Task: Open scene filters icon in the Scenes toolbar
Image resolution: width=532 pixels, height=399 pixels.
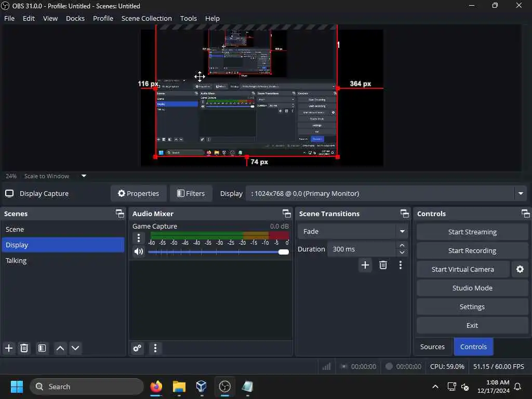Action: pos(42,348)
